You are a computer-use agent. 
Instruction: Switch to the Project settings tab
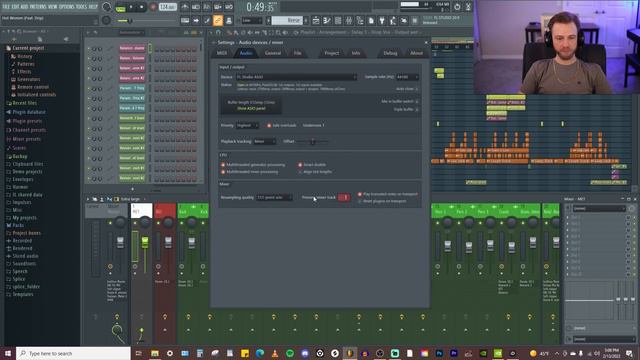[x=331, y=53]
